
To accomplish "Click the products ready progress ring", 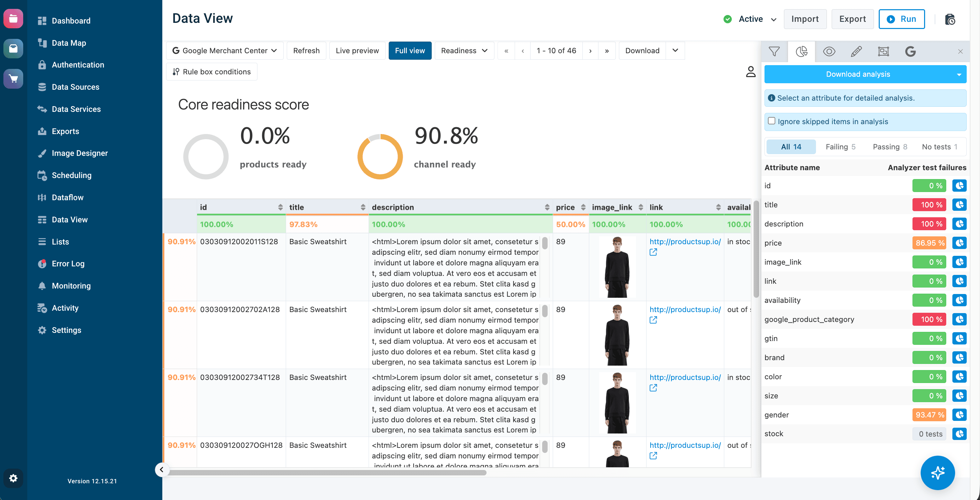I will (205, 157).
